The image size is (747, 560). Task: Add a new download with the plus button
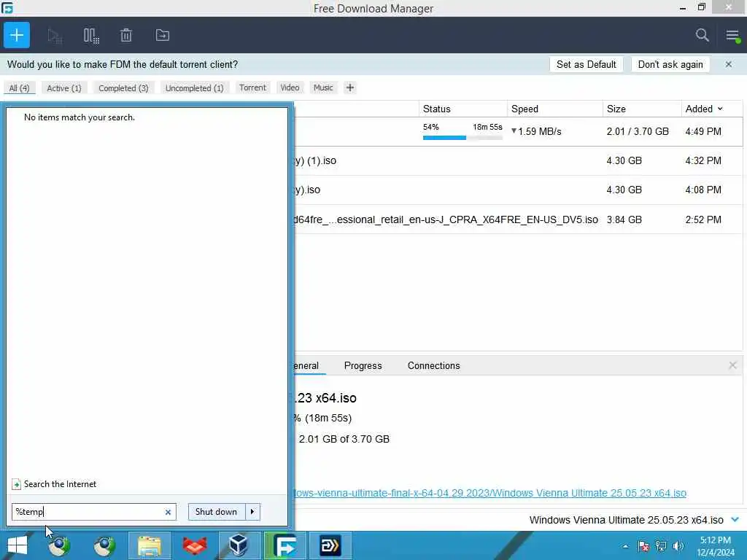pyautogui.click(x=17, y=35)
